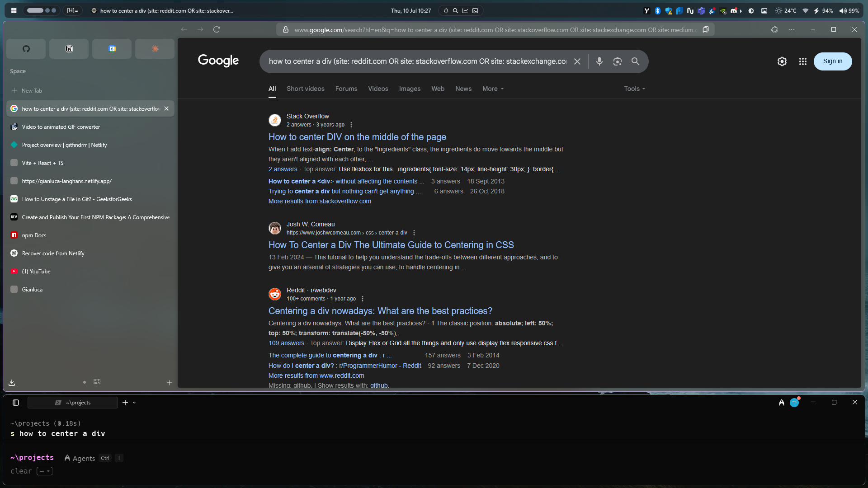868x488 pixels.
Task: Expand Discord tray overflow arrow
Action: tap(741, 11)
